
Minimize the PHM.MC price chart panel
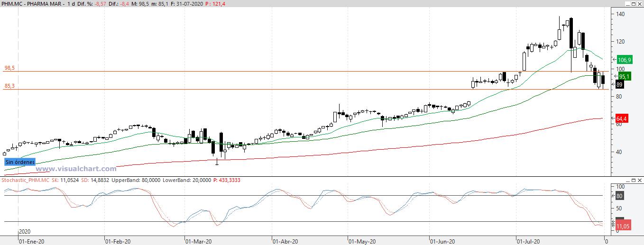click(628, 4)
